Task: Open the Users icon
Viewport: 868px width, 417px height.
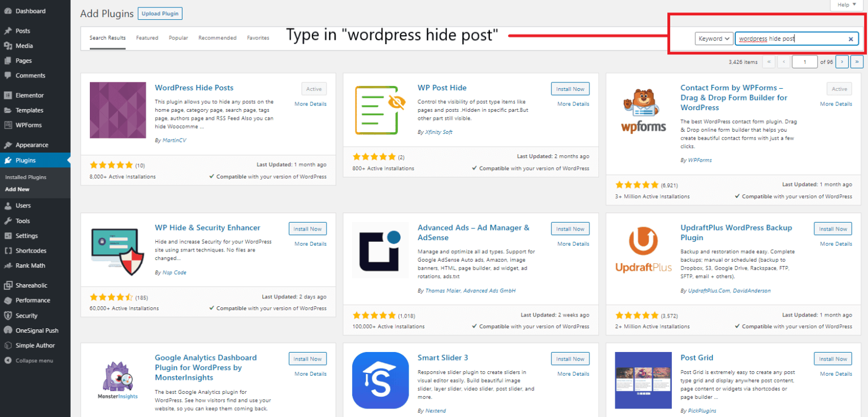Action: [x=7, y=206]
